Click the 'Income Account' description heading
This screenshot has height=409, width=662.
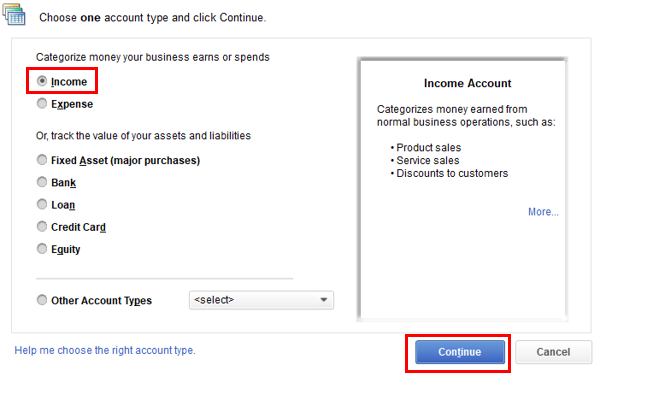(467, 84)
